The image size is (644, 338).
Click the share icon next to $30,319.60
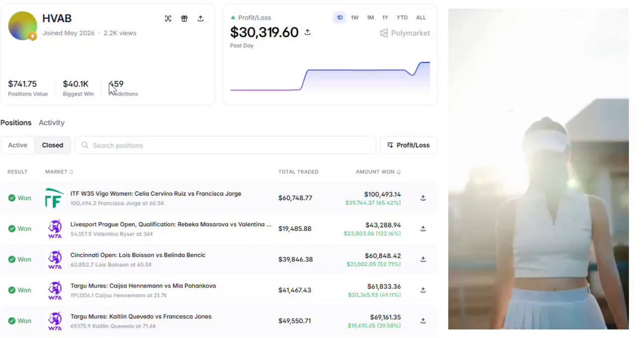tap(308, 32)
